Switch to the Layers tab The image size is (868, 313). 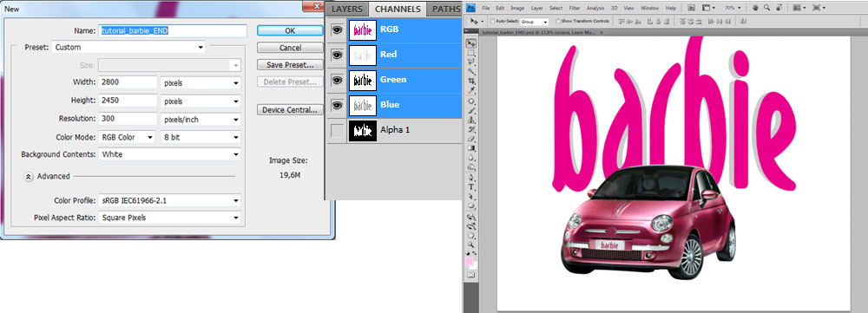pyautogui.click(x=347, y=9)
